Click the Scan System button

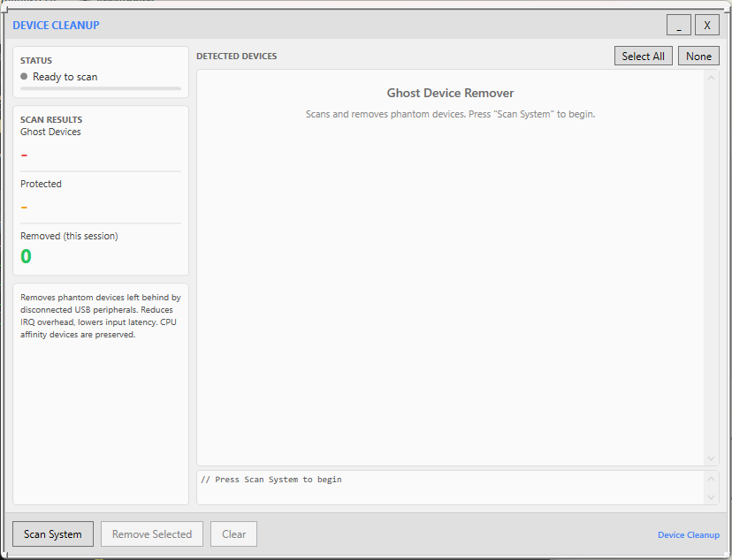point(53,534)
